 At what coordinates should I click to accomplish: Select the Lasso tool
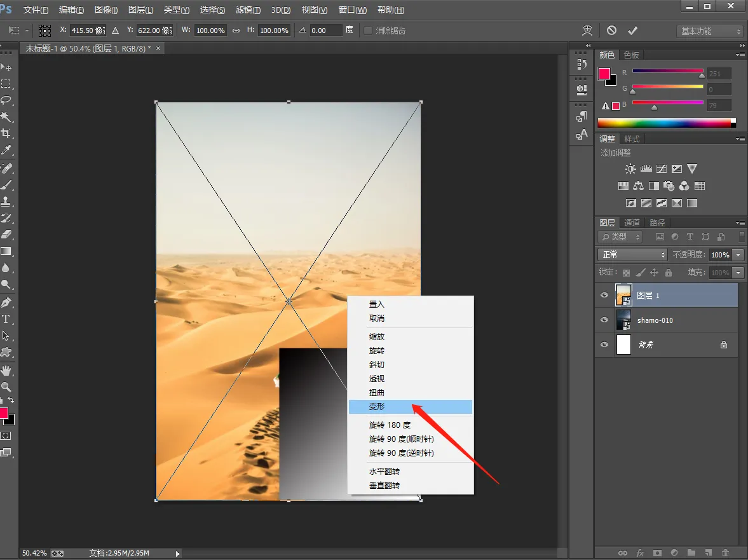(6, 100)
